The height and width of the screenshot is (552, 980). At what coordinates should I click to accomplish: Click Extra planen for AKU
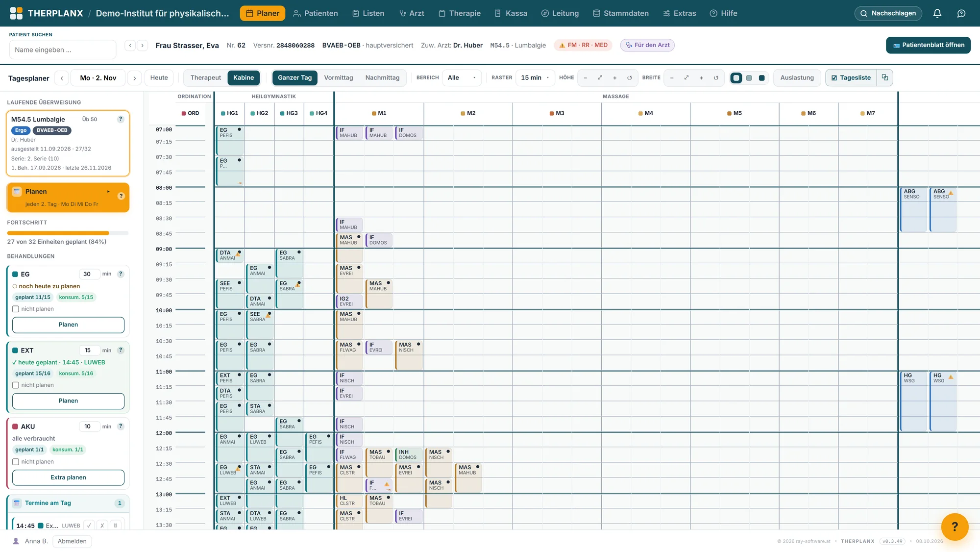(x=68, y=477)
